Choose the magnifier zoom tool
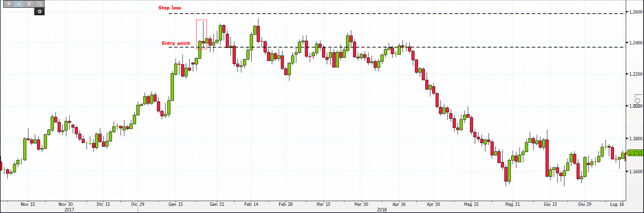This screenshot has height=213, width=644. pyautogui.click(x=39, y=4)
